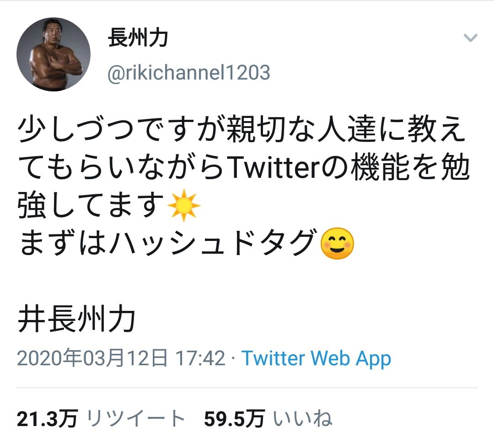
Task: Click the 17:42 time stamp
Action: point(201,358)
